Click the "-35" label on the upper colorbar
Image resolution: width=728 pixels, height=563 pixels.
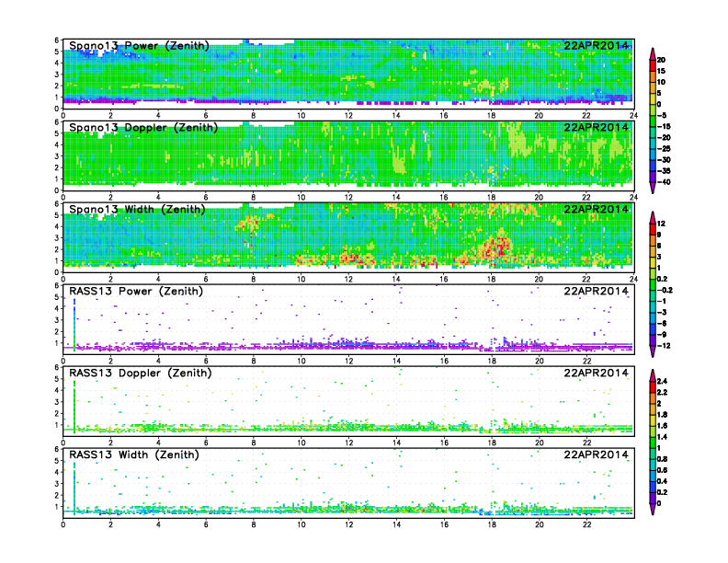click(x=664, y=171)
